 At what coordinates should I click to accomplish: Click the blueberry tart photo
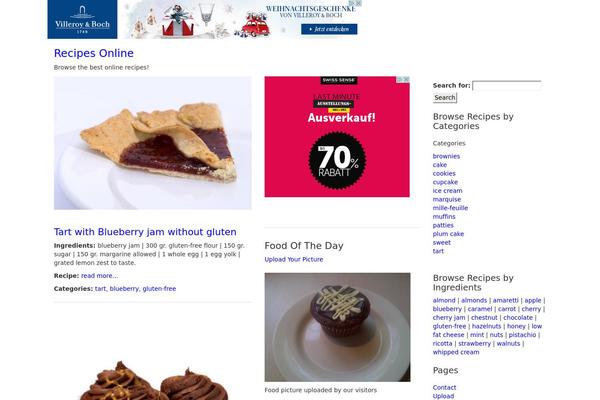pyautogui.click(x=153, y=143)
